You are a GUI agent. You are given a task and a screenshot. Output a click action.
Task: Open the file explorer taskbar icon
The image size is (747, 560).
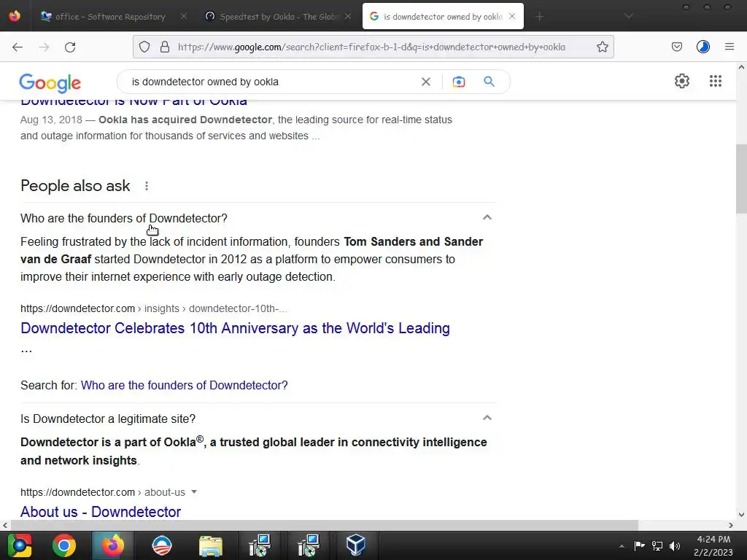[211, 545]
